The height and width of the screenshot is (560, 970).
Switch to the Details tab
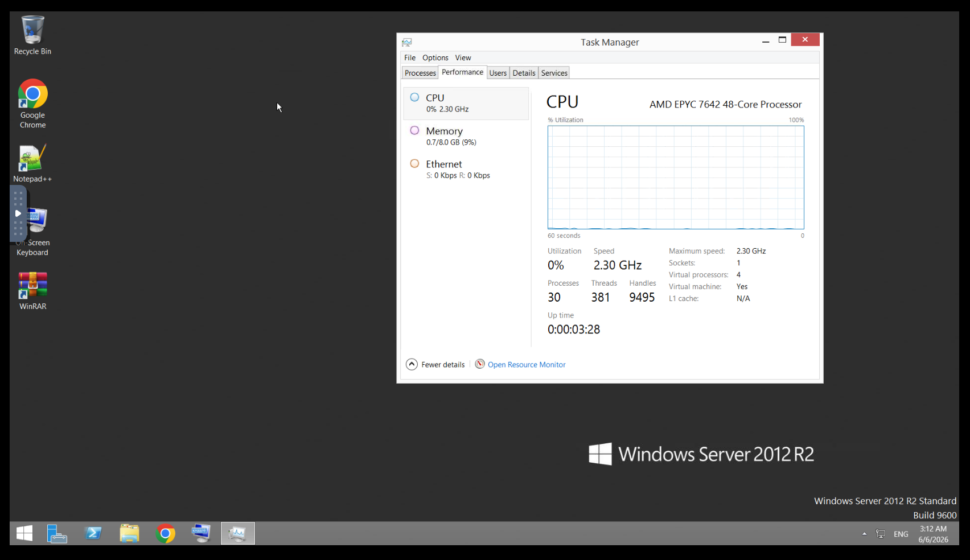(524, 73)
